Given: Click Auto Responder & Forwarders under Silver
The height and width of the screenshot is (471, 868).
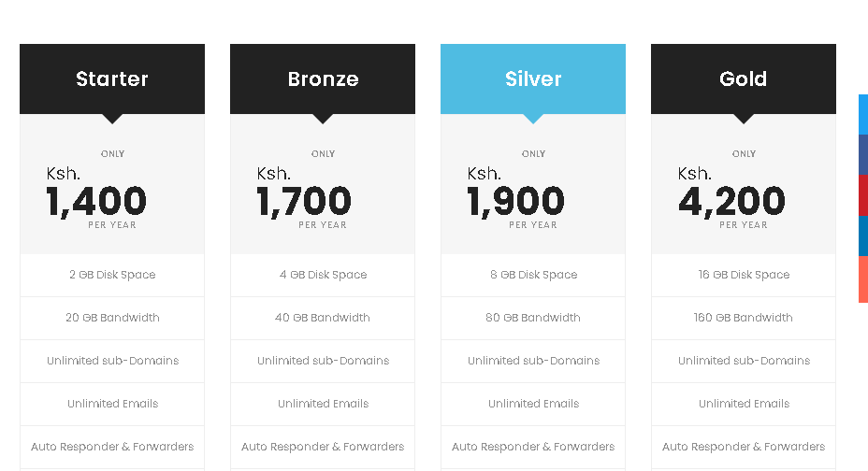Looking at the screenshot, I should (x=533, y=447).
